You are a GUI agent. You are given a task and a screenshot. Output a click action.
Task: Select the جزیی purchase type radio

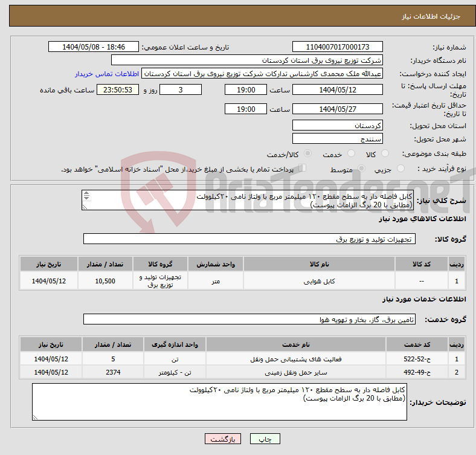tap(400, 168)
